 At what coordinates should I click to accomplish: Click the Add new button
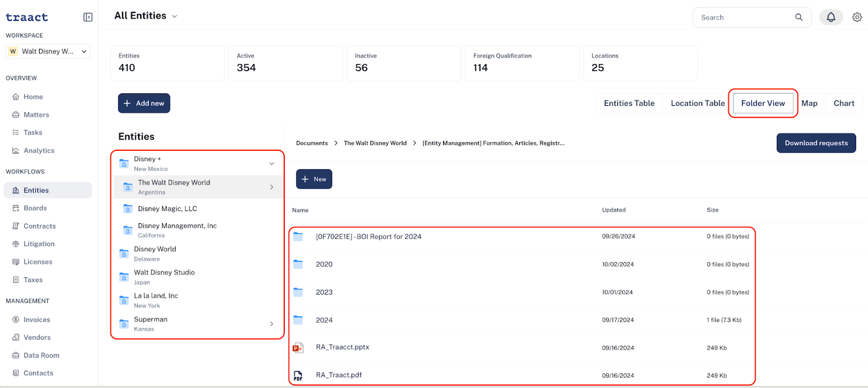pyautogui.click(x=144, y=103)
